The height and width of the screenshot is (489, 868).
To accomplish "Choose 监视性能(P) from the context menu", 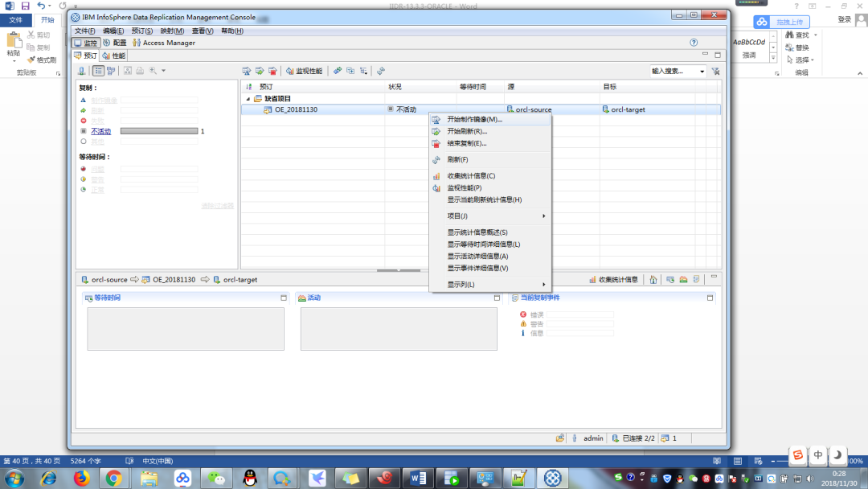I will tap(490, 187).
